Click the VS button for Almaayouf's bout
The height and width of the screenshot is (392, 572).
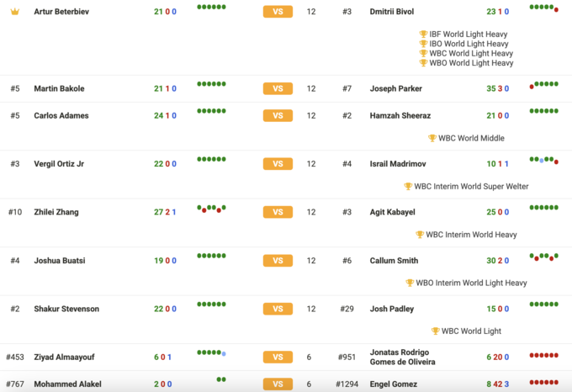coord(278,357)
